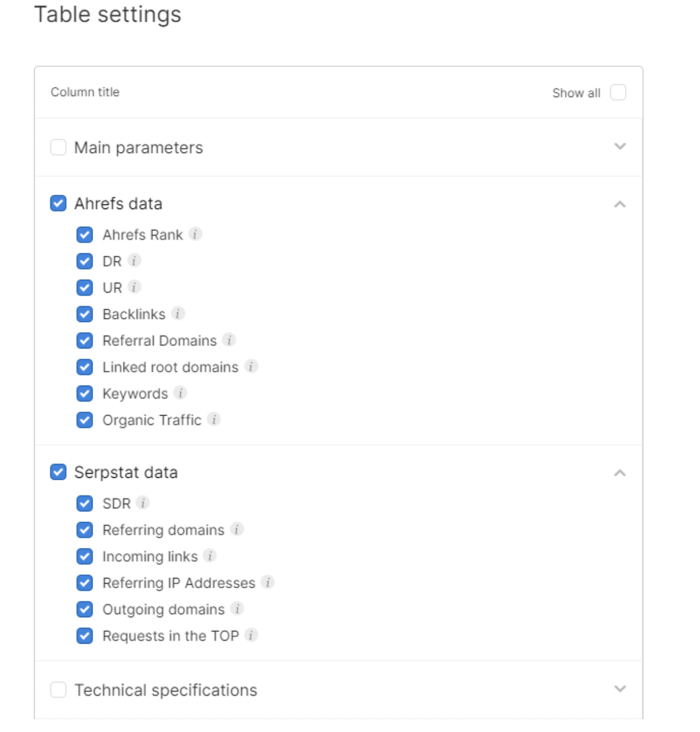Collapse the Serpstat data section chevron
Screen dimensions: 700x732
pyautogui.click(x=620, y=473)
